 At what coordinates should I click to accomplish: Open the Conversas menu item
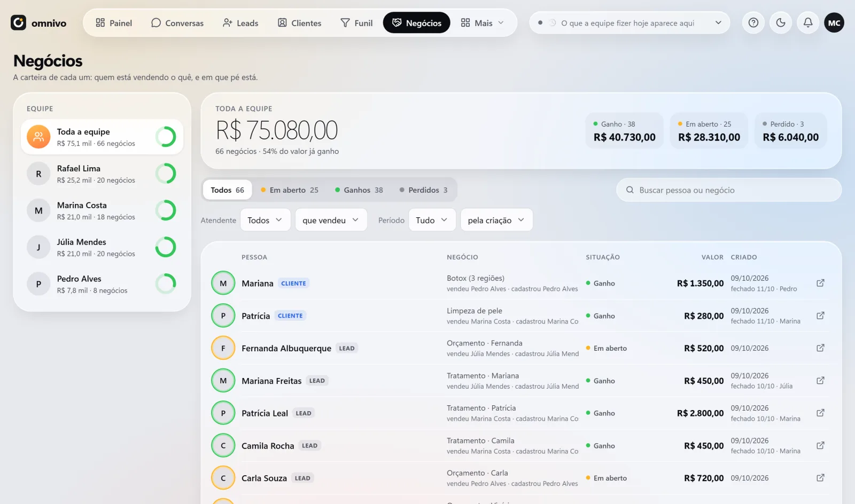tap(177, 23)
